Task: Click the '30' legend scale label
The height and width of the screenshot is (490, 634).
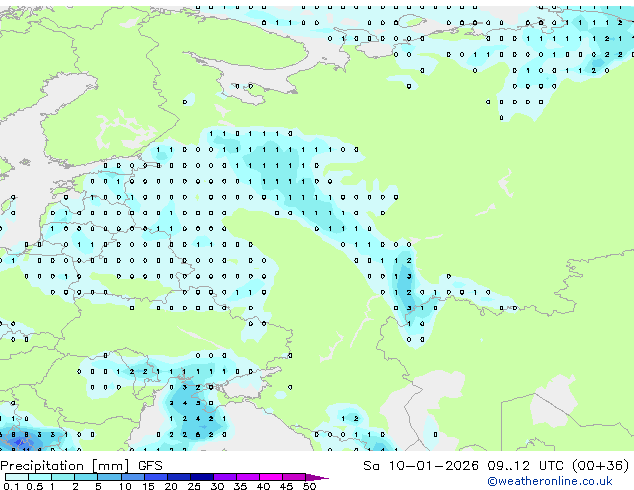Action: pyautogui.click(x=217, y=486)
